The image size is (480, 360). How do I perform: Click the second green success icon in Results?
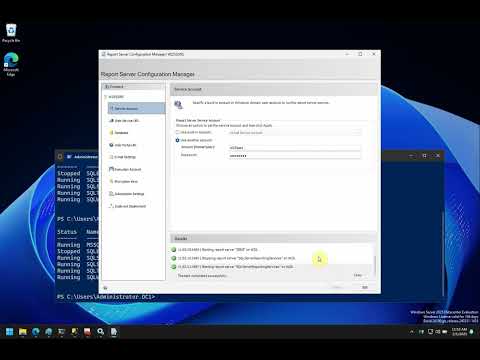pyautogui.click(x=173, y=258)
